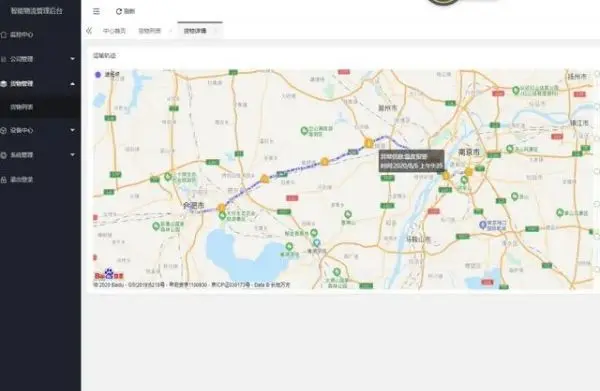
Task: Collapse the 货物管理 sidebar menu arrow
Action: tap(73, 83)
